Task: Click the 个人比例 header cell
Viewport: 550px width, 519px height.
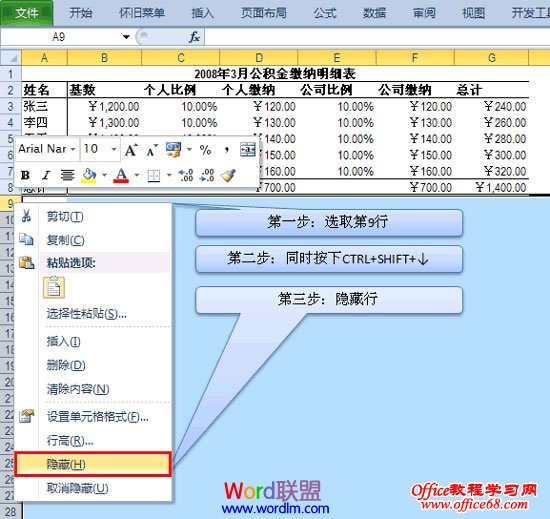Action: tap(180, 90)
